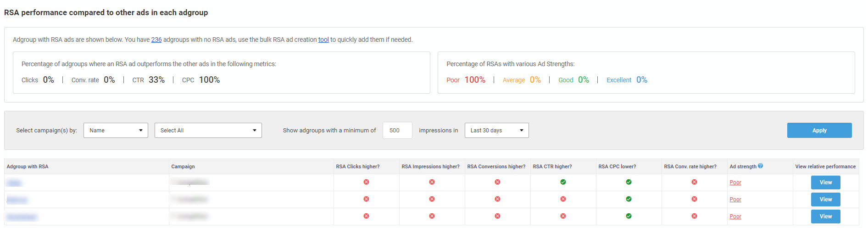Click red X under RSA Conv. rate higher, second row
Viewport: 868px width, 228px height.
click(694, 199)
